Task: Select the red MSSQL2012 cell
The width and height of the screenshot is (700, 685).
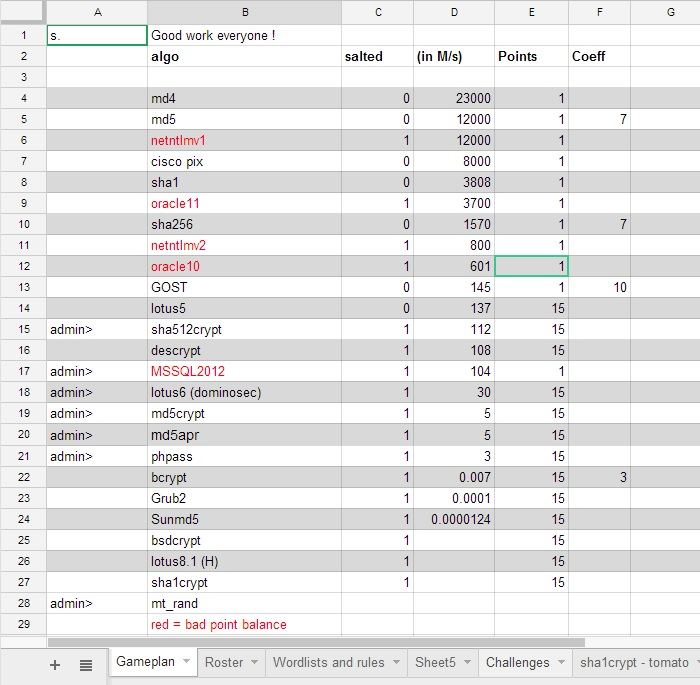Action: 244,371
